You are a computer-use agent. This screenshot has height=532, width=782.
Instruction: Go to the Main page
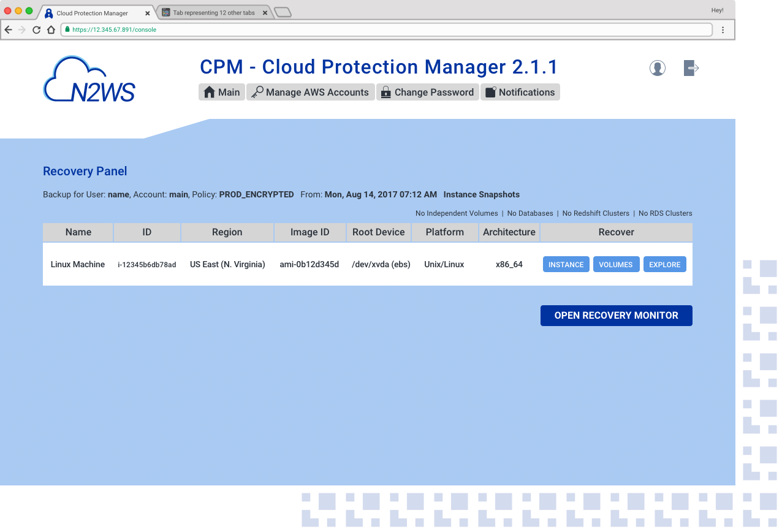click(x=222, y=92)
